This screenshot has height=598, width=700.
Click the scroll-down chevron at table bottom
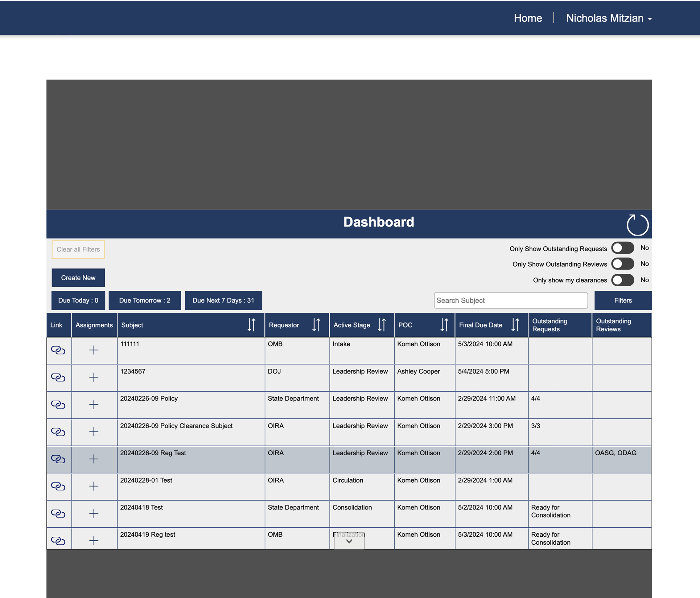tap(349, 541)
